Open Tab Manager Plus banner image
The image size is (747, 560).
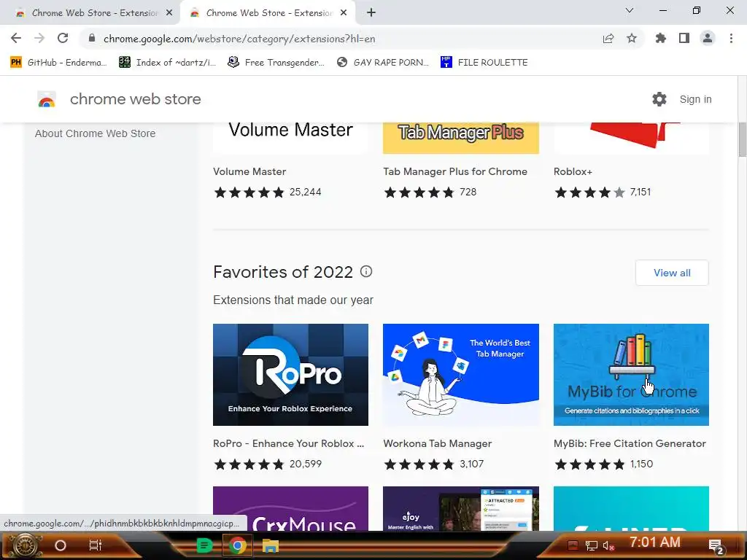461,138
